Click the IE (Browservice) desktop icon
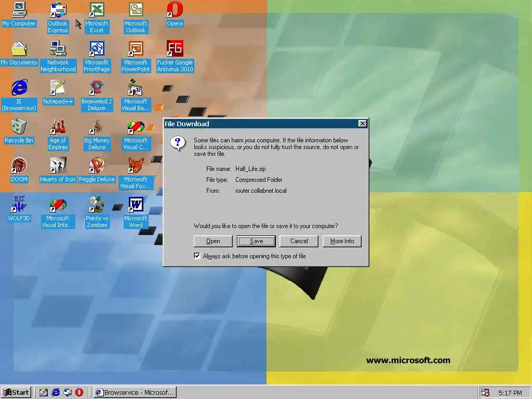The image size is (532, 399). (x=19, y=96)
